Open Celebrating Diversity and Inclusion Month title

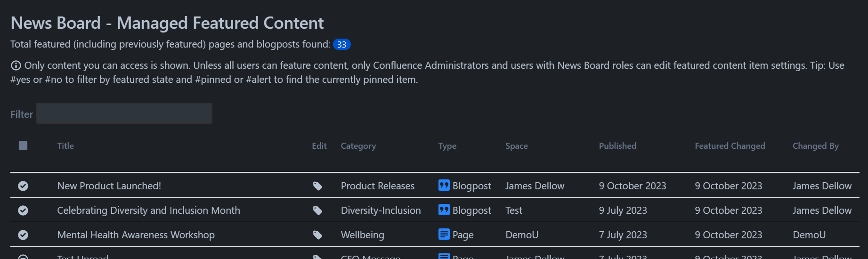149,210
